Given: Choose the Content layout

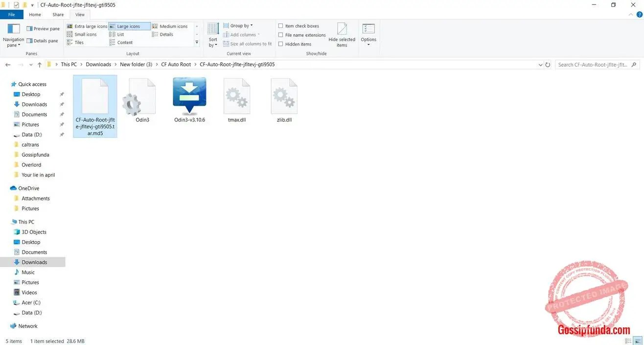Looking at the screenshot, I should click(x=121, y=42).
